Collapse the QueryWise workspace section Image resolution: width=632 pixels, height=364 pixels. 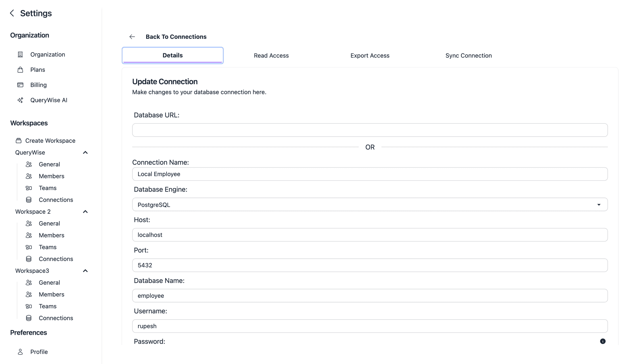click(x=85, y=152)
